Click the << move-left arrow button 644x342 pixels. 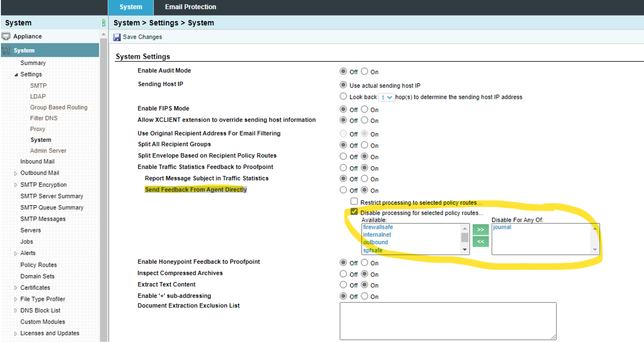tap(481, 241)
